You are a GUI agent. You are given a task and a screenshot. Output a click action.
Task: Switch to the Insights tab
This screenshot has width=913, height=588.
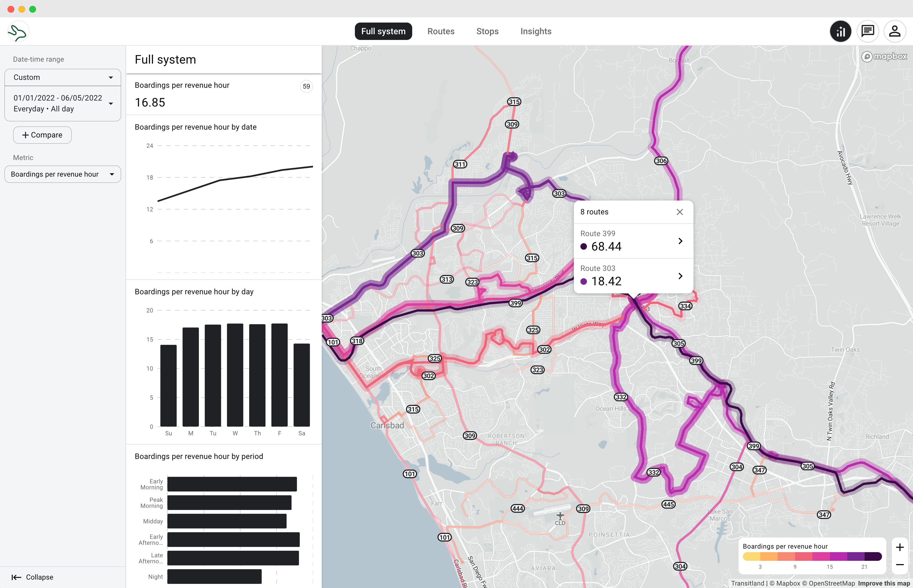[x=535, y=31]
